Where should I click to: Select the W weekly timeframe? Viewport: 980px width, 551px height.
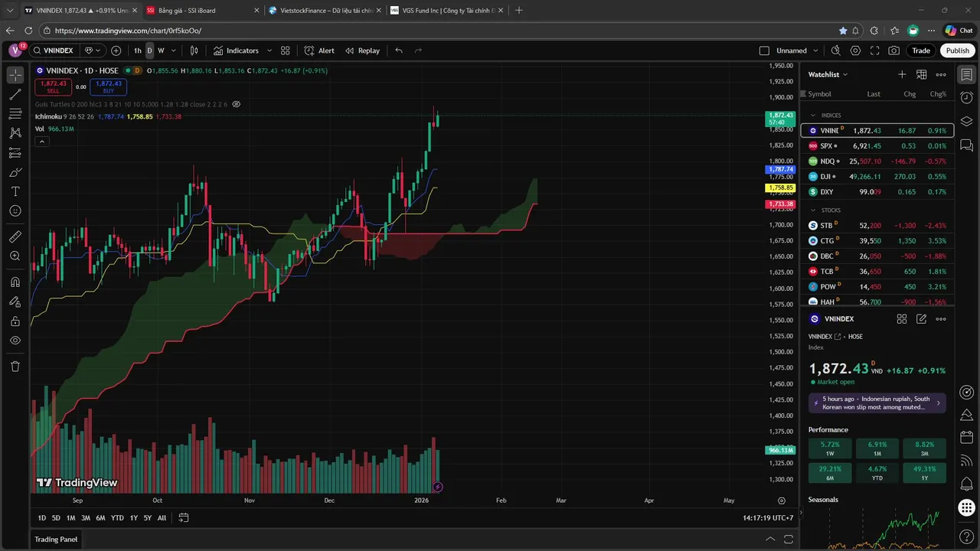pyautogui.click(x=161, y=51)
